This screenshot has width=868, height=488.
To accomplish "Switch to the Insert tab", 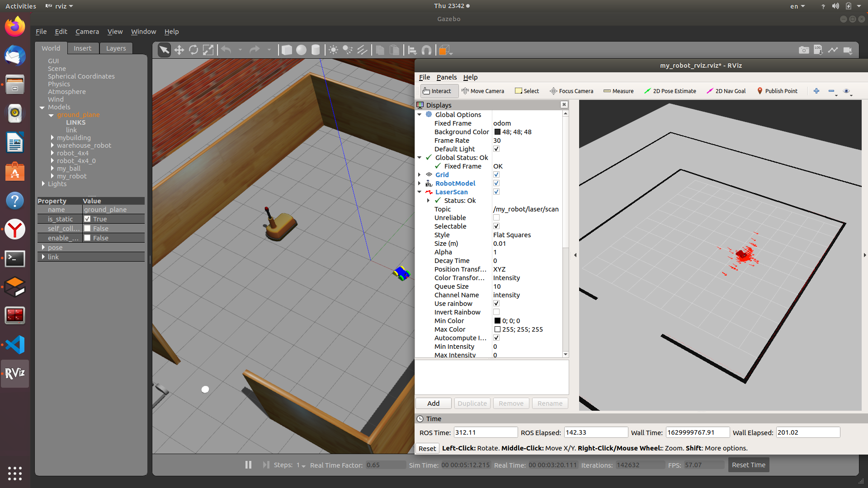I will point(82,48).
